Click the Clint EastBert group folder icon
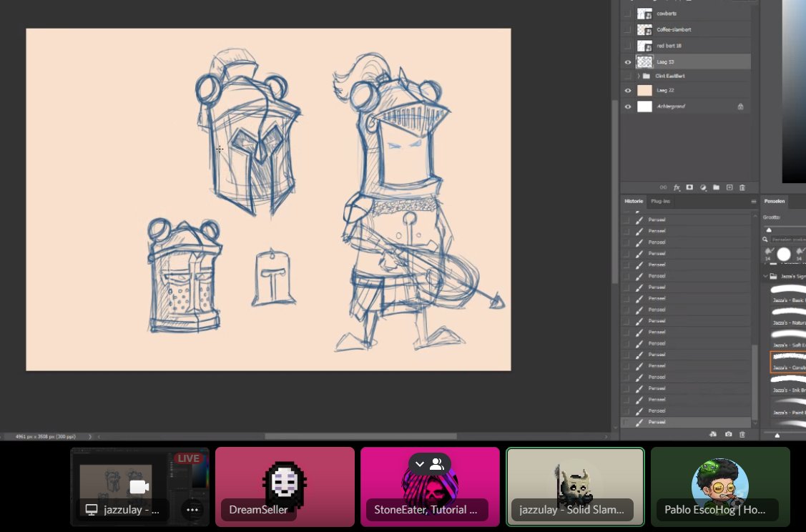The image size is (806, 532). [x=646, y=76]
